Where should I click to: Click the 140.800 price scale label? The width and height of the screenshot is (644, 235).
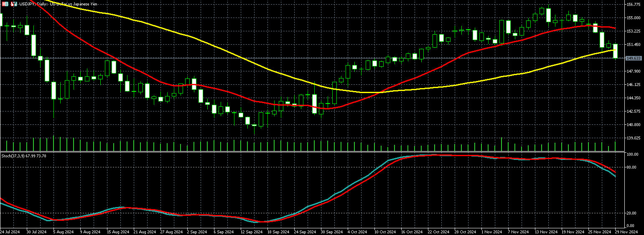[x=634, y=125]
